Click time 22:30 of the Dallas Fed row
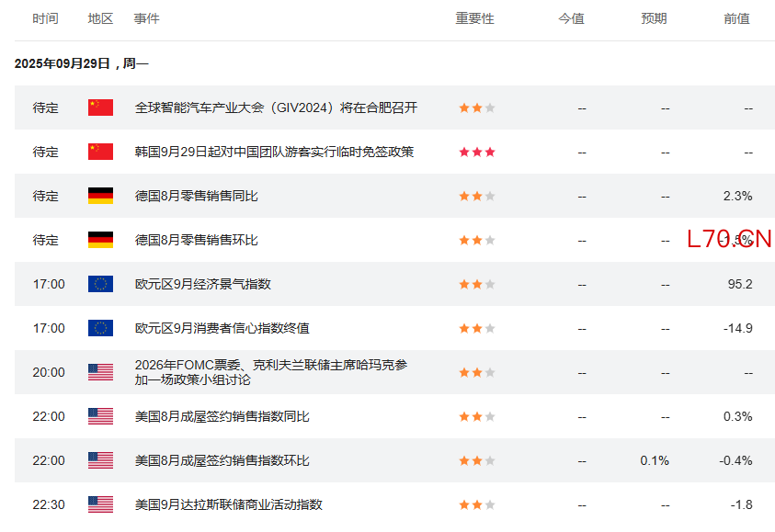This screenshot has height=532, width=775. (x=49, y=504)
